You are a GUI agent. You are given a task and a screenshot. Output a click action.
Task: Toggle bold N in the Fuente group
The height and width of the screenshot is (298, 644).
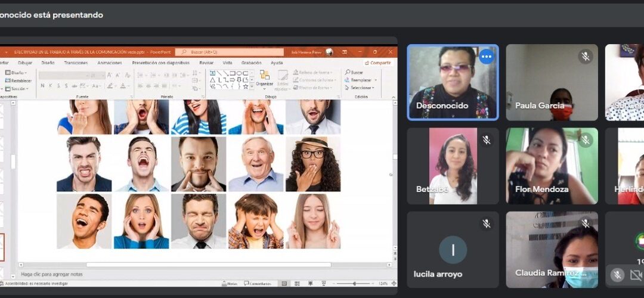[x=42, y=86]
